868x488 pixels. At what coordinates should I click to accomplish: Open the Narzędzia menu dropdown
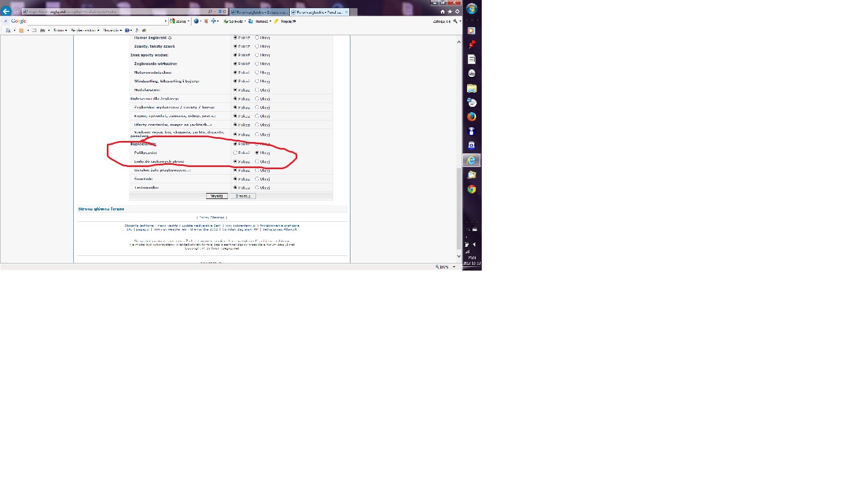112,30
